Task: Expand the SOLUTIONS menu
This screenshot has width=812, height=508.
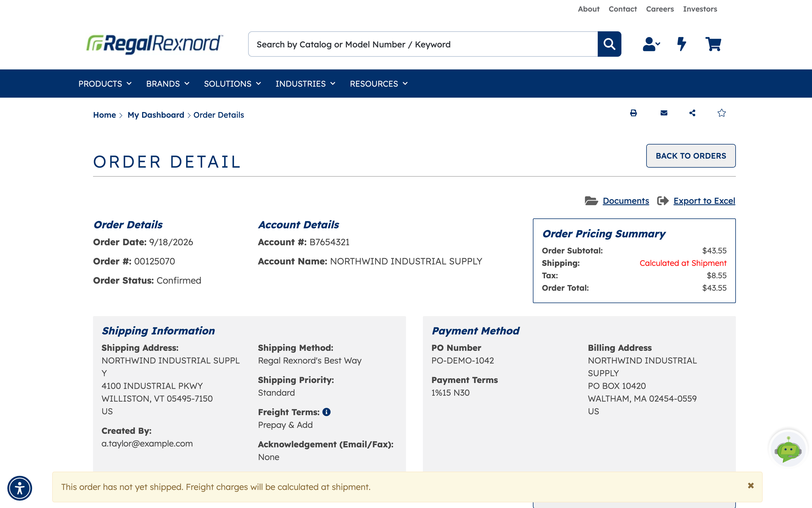Action: click(x=233, y=84)
